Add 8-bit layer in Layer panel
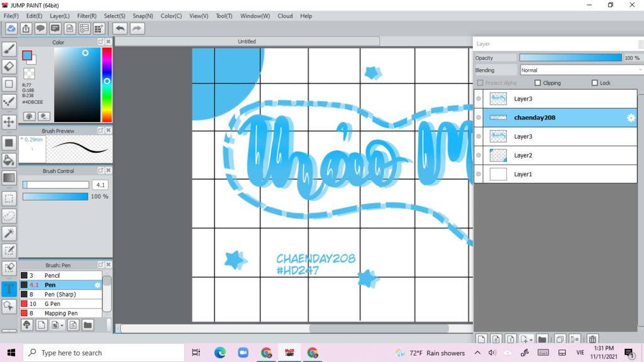 (496, 339)
